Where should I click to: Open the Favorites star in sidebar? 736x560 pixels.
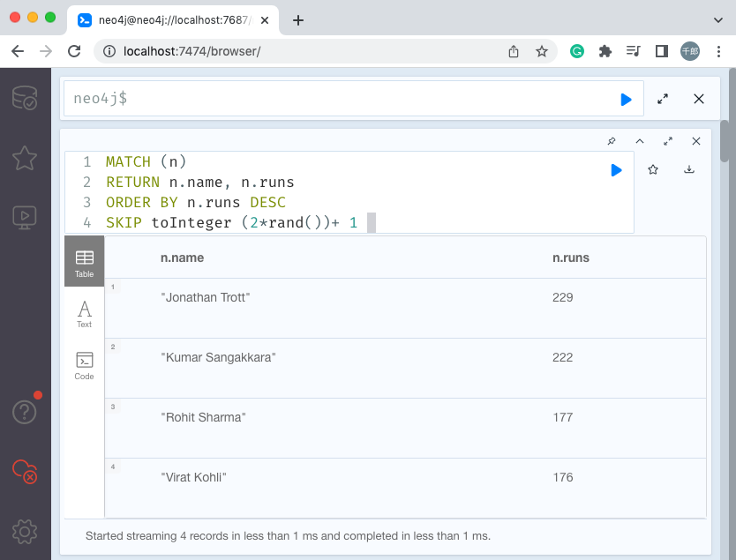25,158
